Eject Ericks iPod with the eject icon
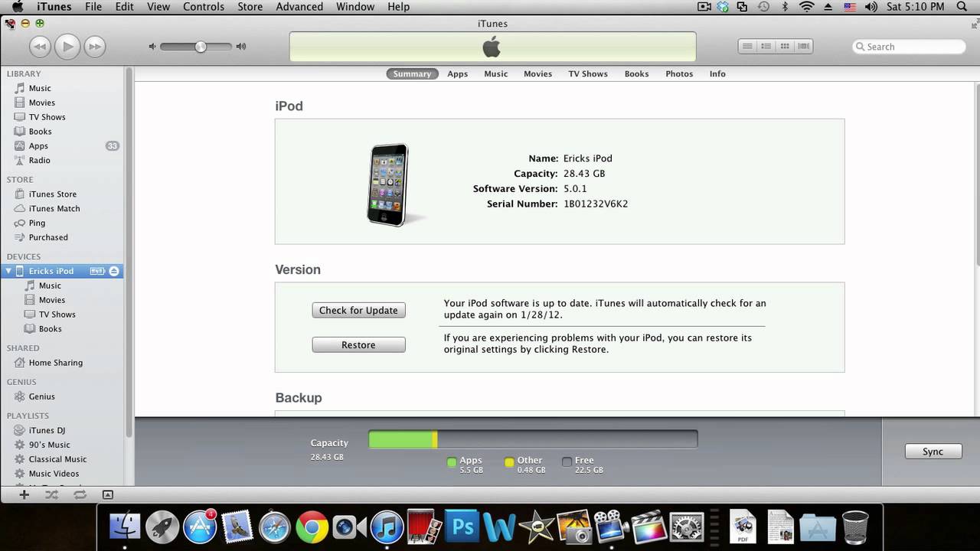The height and width of the screenshot is (551, 980). click(114, 272)
